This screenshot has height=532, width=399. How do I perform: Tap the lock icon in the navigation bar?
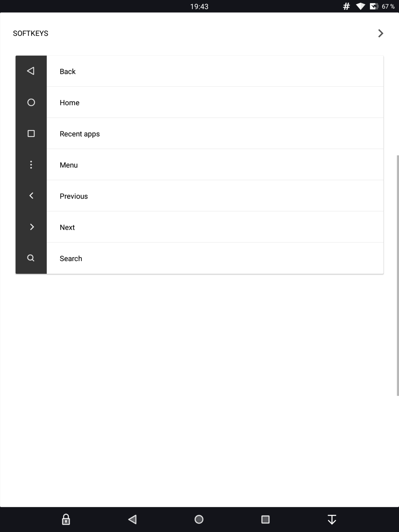pos(66,519)
